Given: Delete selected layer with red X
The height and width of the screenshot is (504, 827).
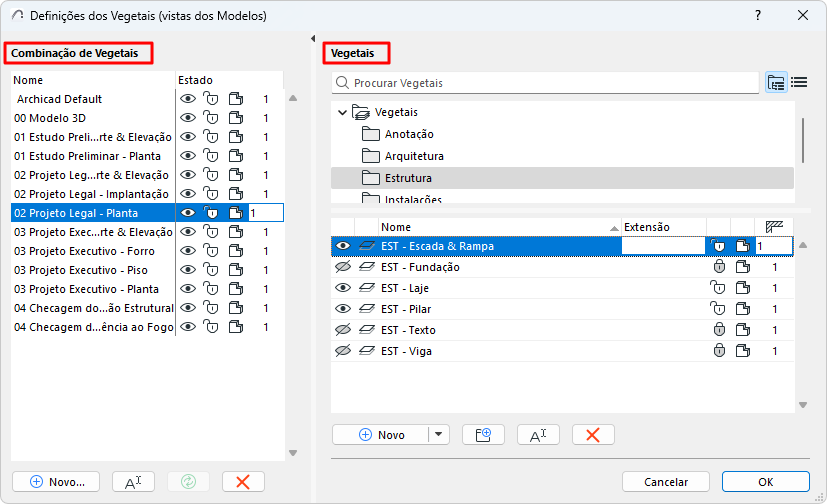Looking at the screenshot, I should coord(593,435).
